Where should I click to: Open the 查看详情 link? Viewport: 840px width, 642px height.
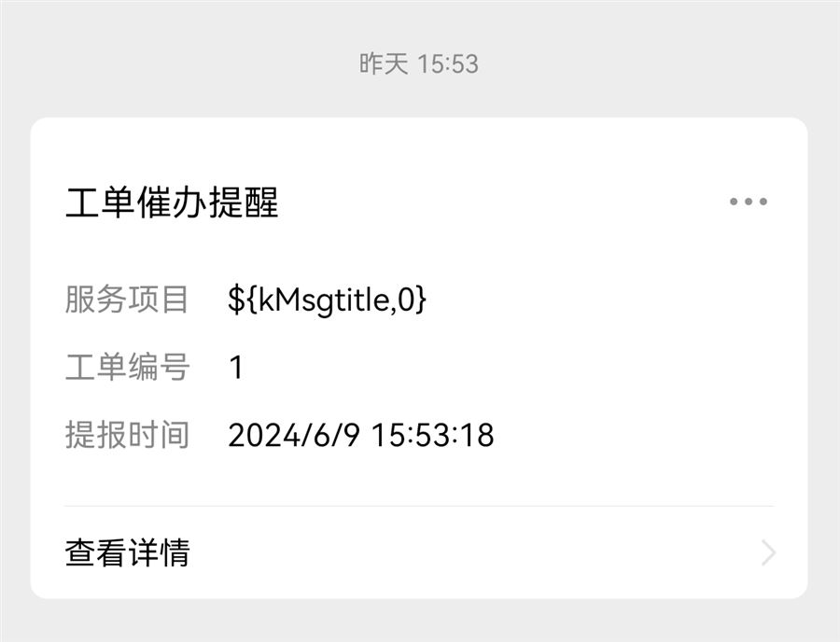127,553
